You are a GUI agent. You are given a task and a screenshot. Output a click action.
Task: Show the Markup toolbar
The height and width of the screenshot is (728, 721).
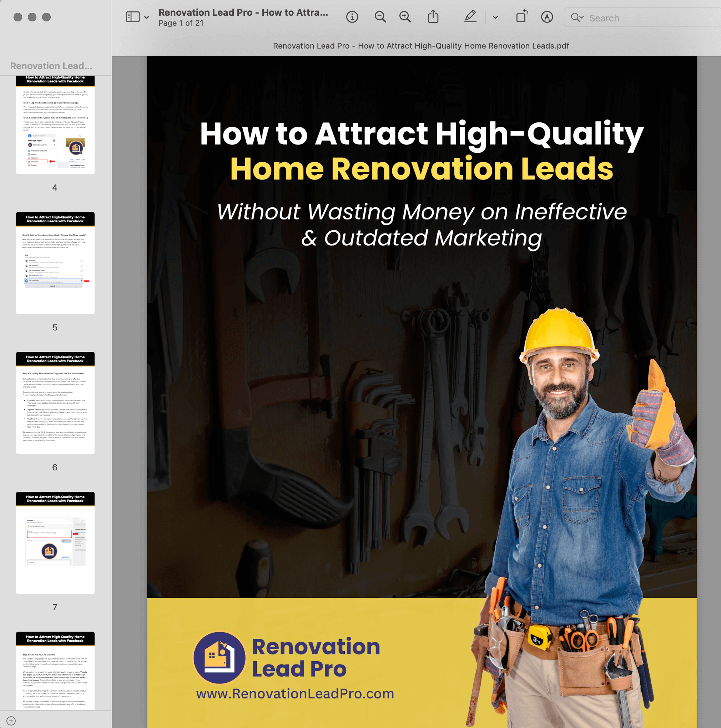click(x=546, y=17)
